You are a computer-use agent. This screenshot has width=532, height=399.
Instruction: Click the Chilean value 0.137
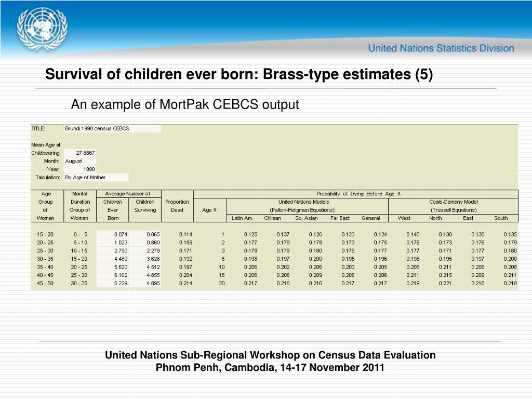[x=283, y=234]
